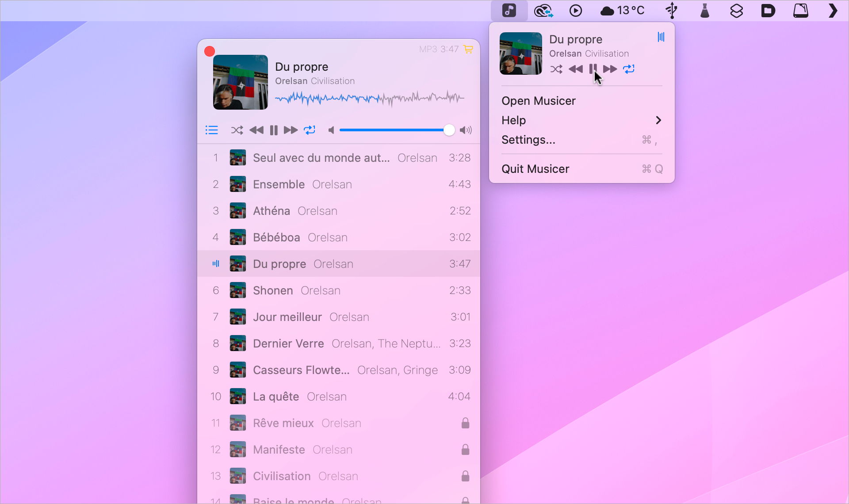Choose the track Casseurs Flowte...
This screenshot has width=849, height=504.
coord(339,370)
